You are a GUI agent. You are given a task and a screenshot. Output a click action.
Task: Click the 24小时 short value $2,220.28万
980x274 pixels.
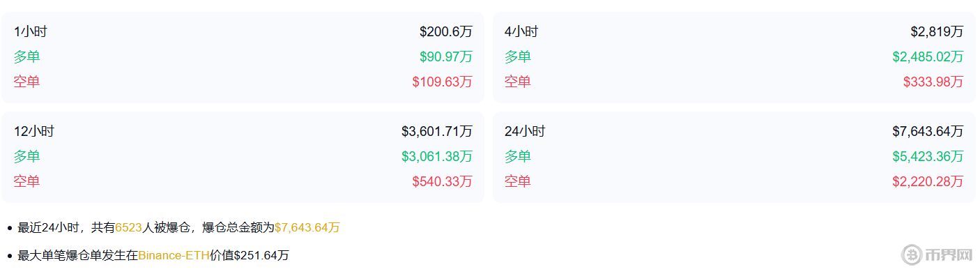click(x=928, y=181)
